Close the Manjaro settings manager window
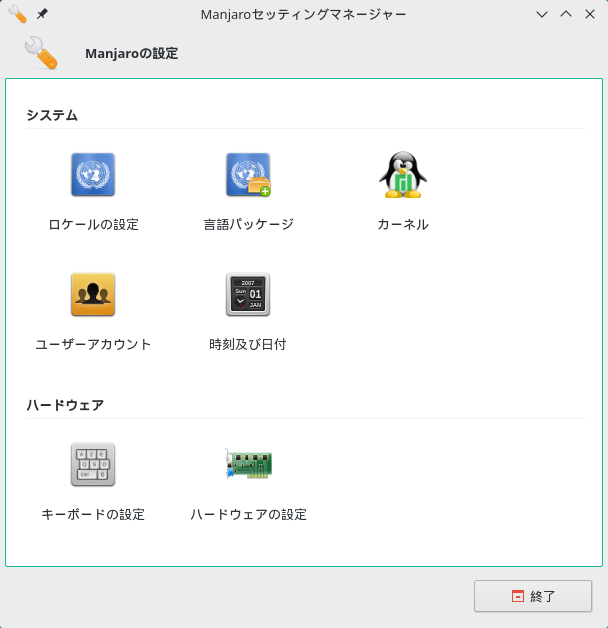The image size is (608, 628). click(590, 14)
